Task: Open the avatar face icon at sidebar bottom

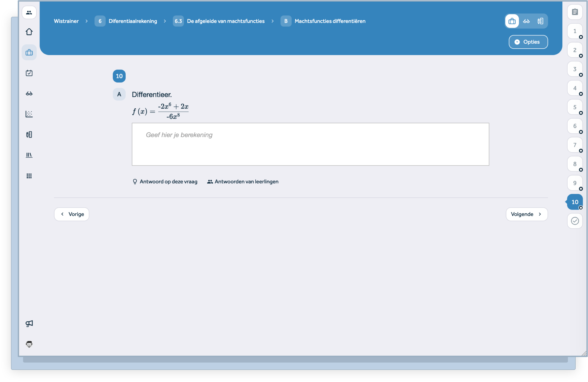Action: (x=29, y=344)
